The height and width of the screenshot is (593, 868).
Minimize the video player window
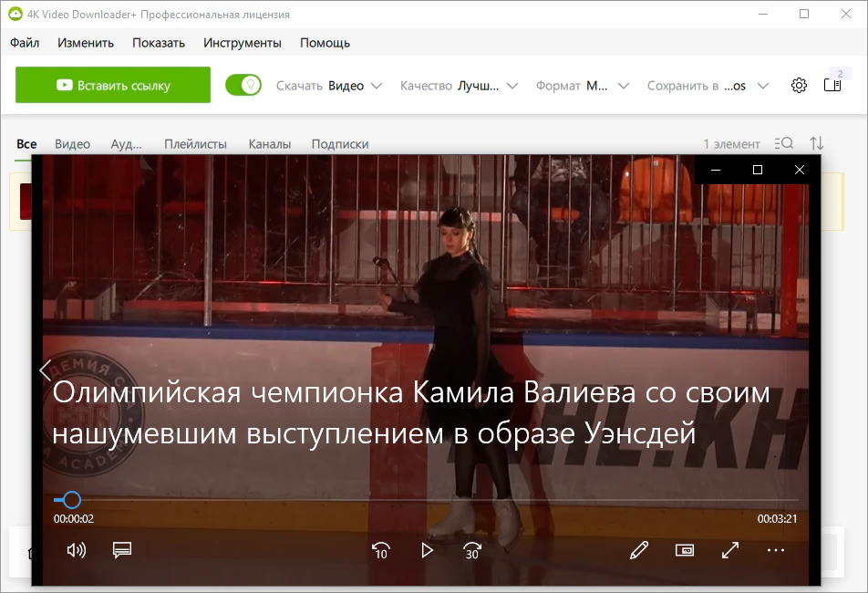point(715,170)
